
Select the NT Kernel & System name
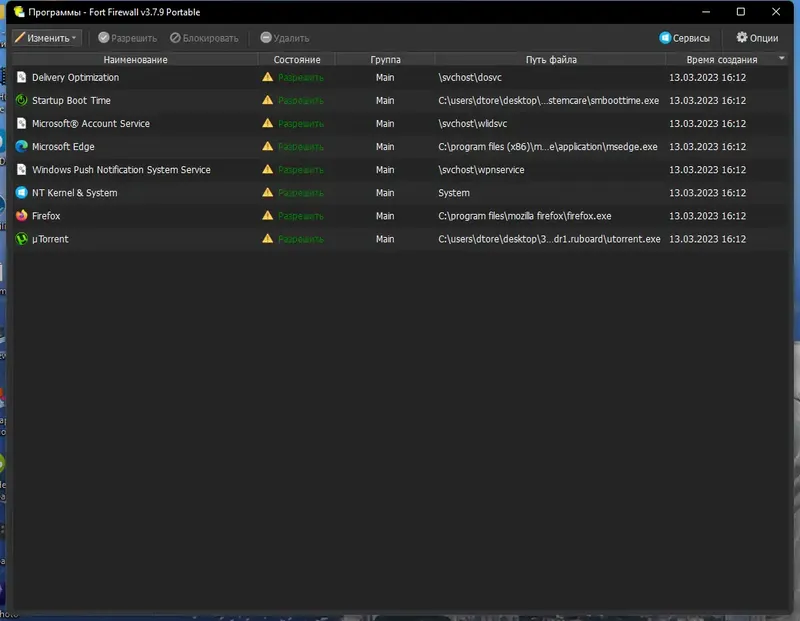click(x=74, y=193)
